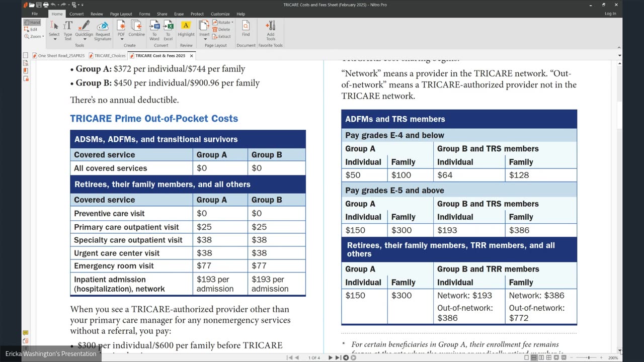Switch to the TRICARE_Choices document tab
Screen dimensions: 644x362
[107, 55]
